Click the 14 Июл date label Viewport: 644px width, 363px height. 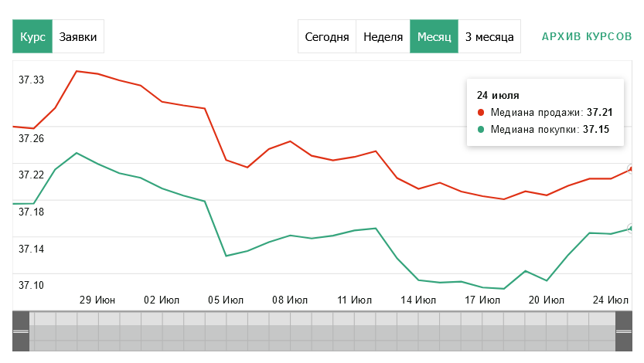coord(418,299)
